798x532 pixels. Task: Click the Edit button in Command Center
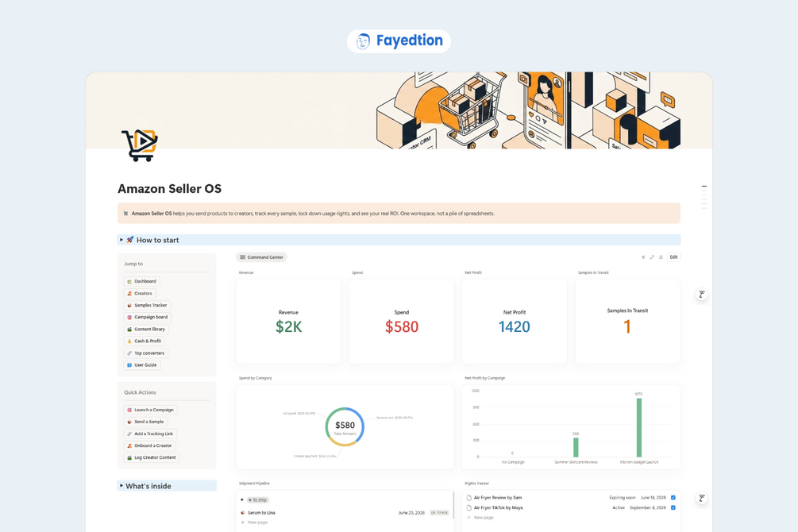coord(674,257)
